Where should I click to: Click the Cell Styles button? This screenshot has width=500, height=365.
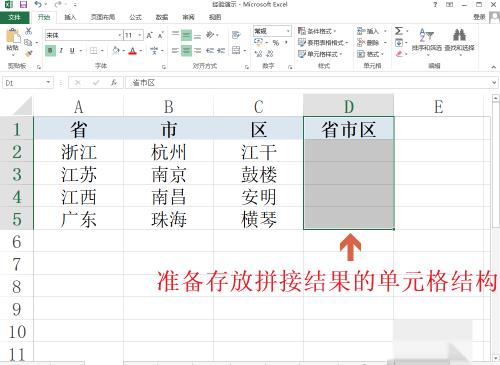tap(318, 54)
